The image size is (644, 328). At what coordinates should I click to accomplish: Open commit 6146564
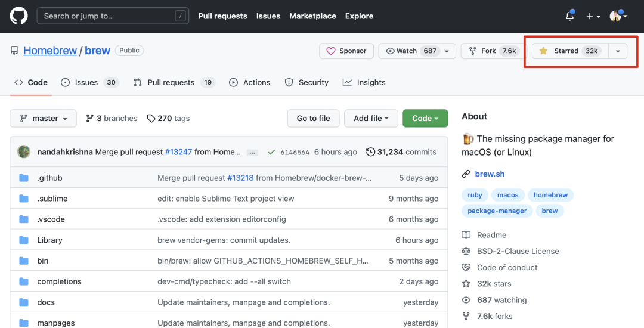tap(295, 152)
